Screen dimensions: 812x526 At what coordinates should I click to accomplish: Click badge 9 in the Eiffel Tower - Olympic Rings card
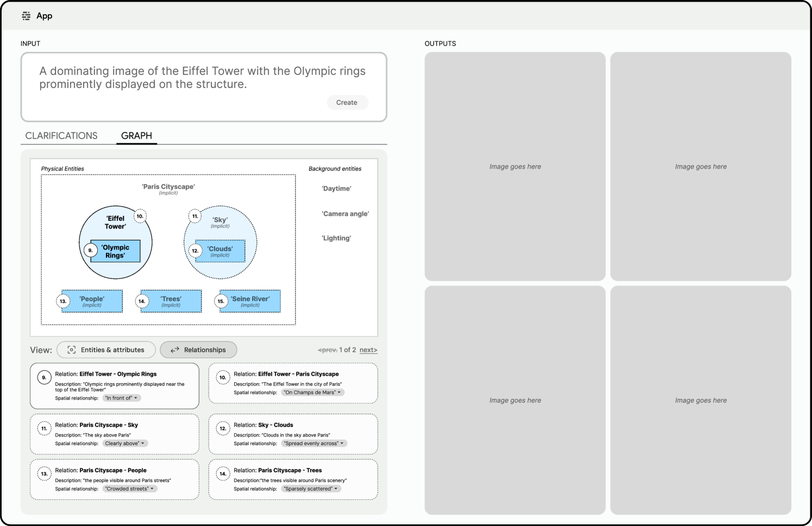click(45, 377)
